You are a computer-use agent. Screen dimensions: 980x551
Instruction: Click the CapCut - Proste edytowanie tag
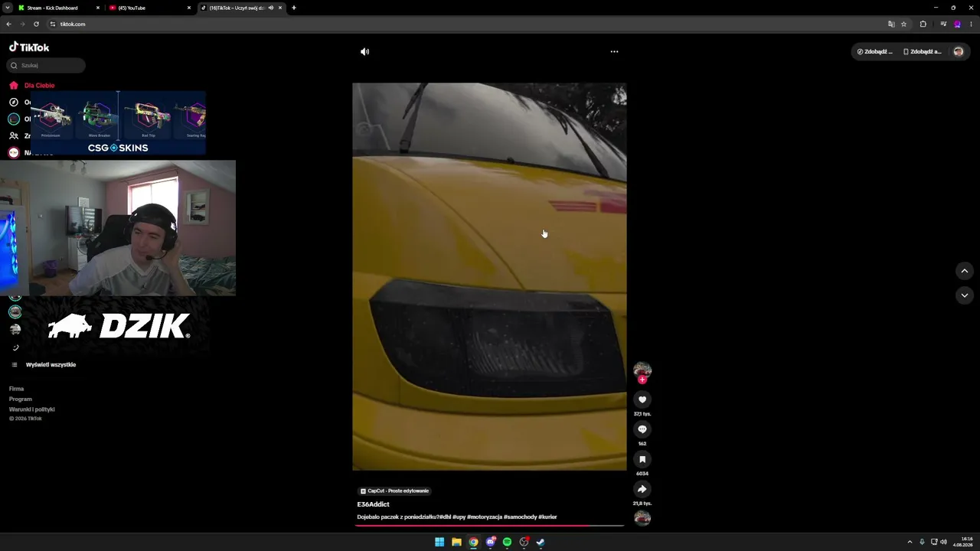pos(395,491)
